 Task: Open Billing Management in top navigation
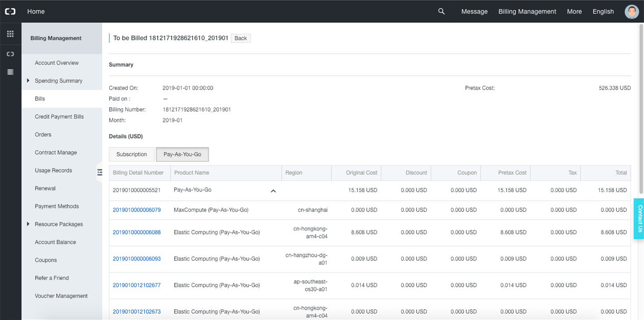point(527,12)
